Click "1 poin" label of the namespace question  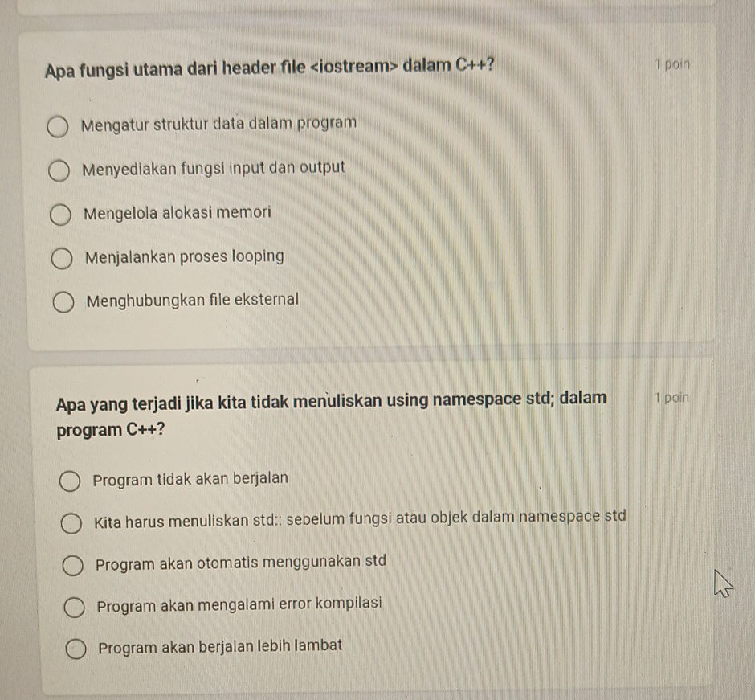pyautogui.click(x=671, y=397)
